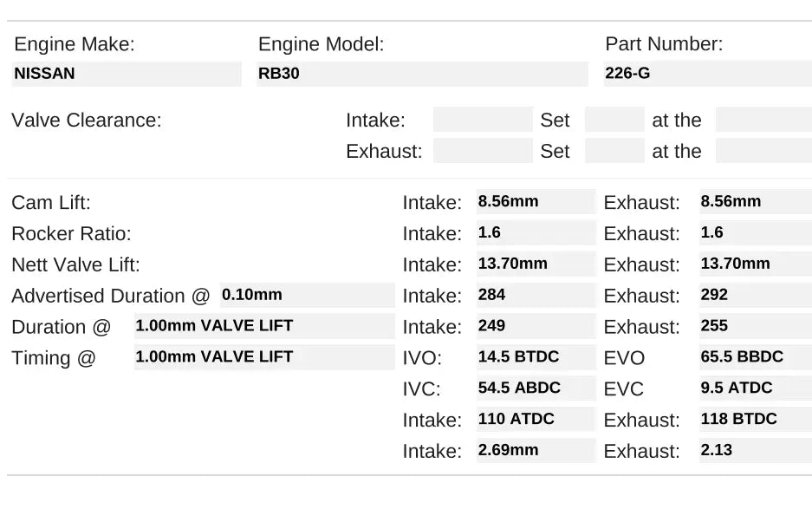Click the IVO field showing 14.5 BTDC
This screenshot has height=509, width=812.
(x=536, y=357)
